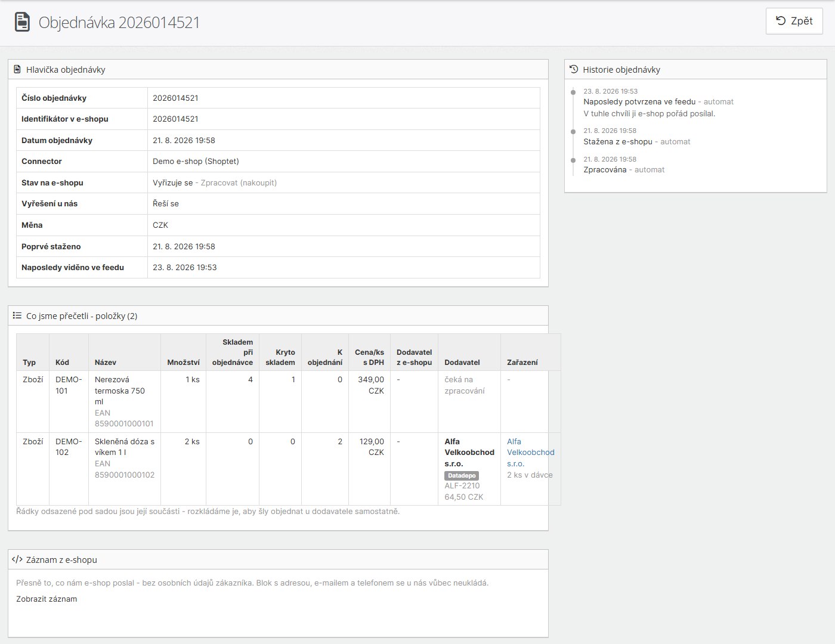Image resolution: width=835 pixels, height=644 pixels.
Task: Click supplier price 64,50 CZK
Action: click(x=464, y=497)
